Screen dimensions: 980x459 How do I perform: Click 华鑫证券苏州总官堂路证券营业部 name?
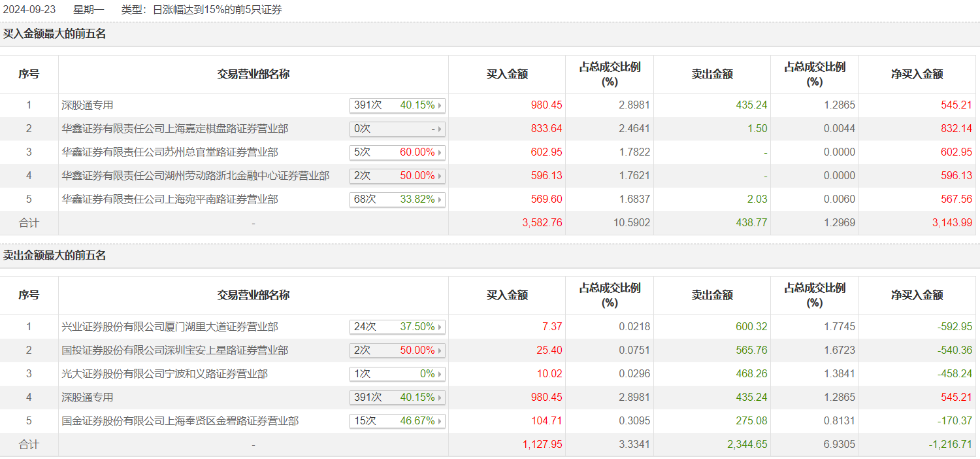169,152
